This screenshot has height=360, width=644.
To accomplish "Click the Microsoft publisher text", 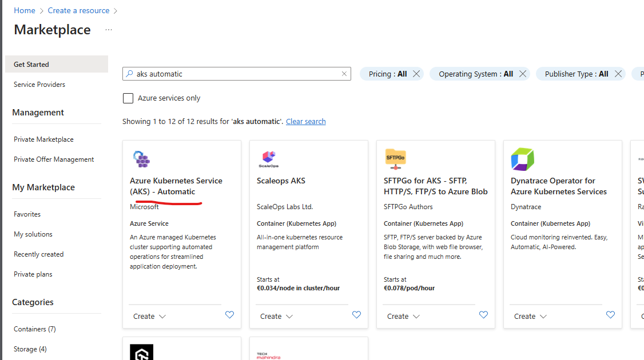I will (x=144, y=207).
